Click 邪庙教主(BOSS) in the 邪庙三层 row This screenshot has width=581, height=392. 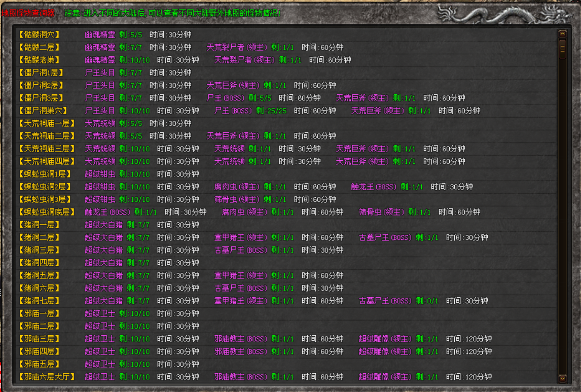tap(240, 339)
